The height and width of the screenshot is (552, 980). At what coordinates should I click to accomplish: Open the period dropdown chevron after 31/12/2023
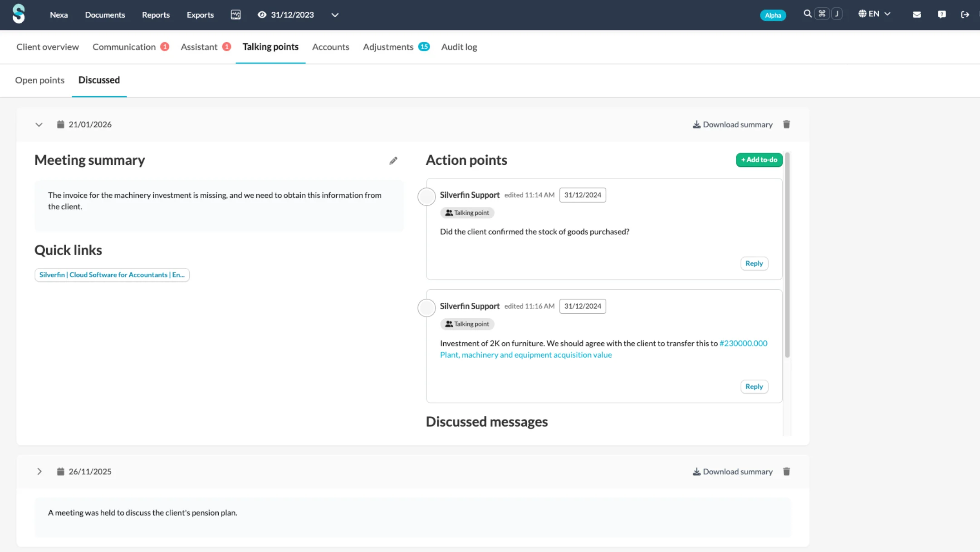[335, 15]
